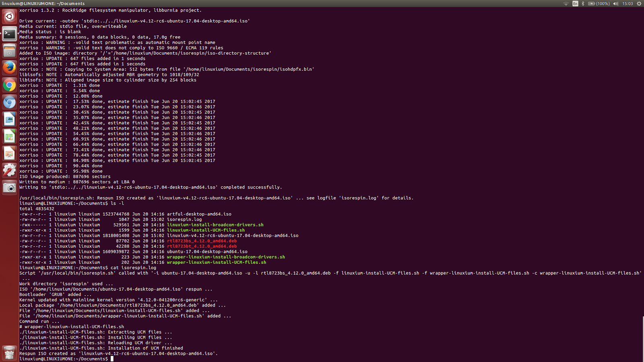Click 'Installation of UCM finished' line
Image resolution: width=644 pixels, height=362 pixels.
(x=101, y=348)
